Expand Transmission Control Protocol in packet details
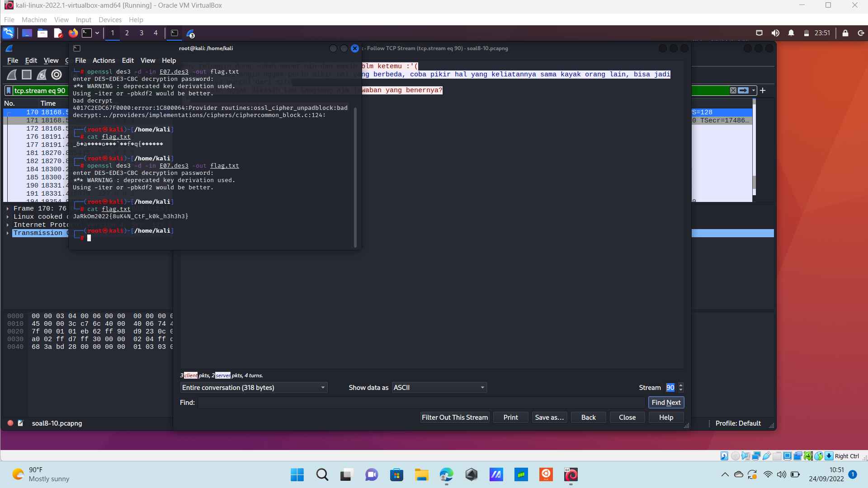 (x=7, y=233)
